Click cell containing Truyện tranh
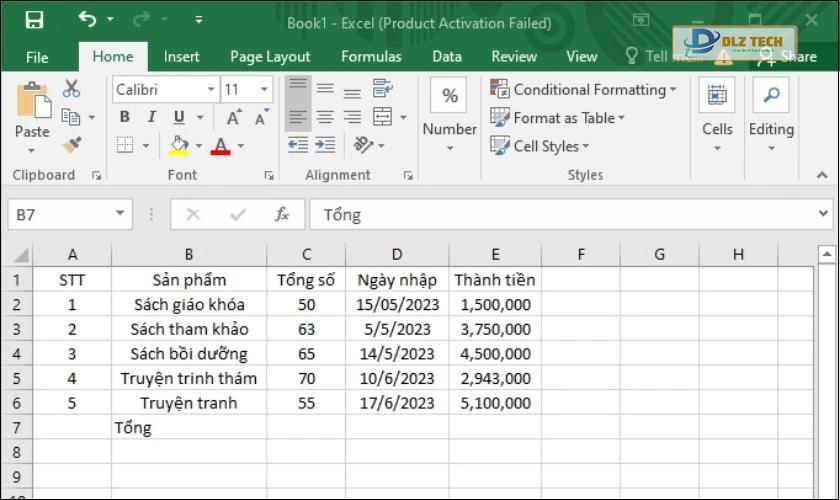This screenshot has height=500, width=840. (x=189, y=403)
